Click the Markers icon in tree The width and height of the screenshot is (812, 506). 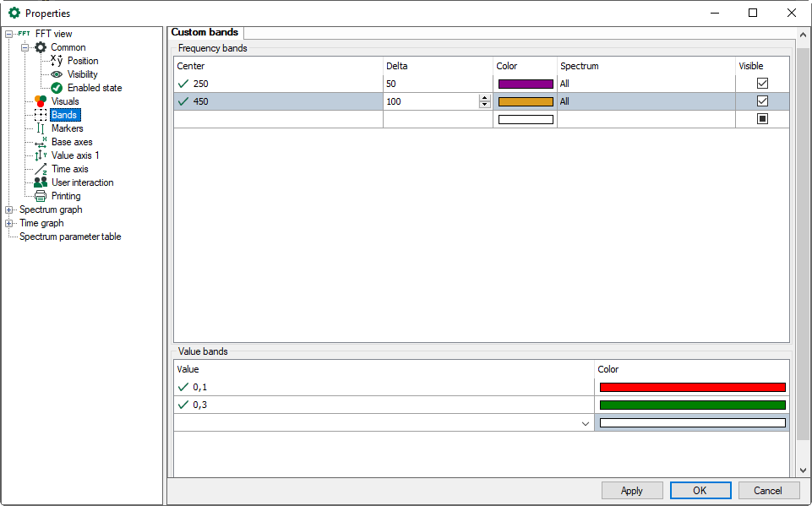tap(41, 128)
